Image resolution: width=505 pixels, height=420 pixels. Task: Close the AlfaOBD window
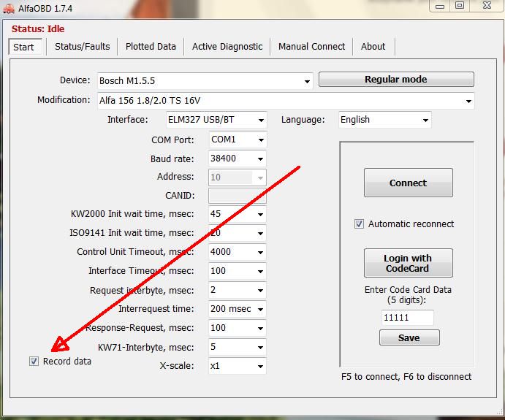pyautogui.click(x=487, y=6)
